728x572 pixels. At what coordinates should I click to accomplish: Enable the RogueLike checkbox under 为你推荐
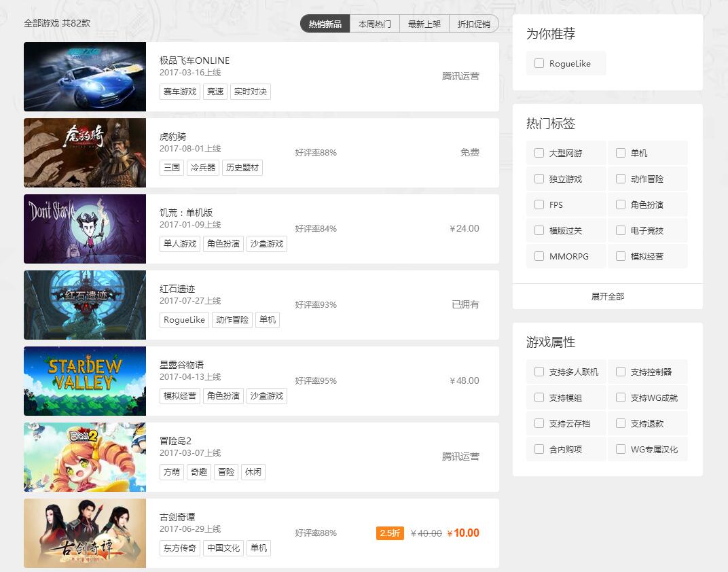tap(539, 63)
